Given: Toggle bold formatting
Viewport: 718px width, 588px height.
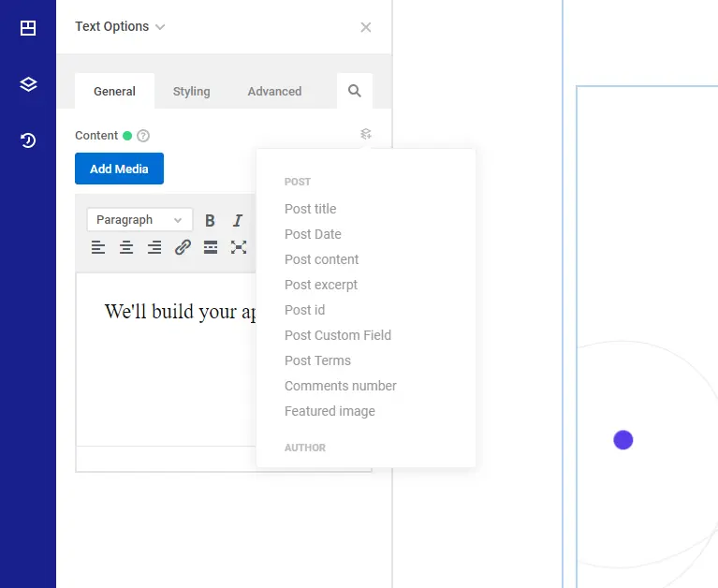Looking at the screenshot, I should pos(210,220).
